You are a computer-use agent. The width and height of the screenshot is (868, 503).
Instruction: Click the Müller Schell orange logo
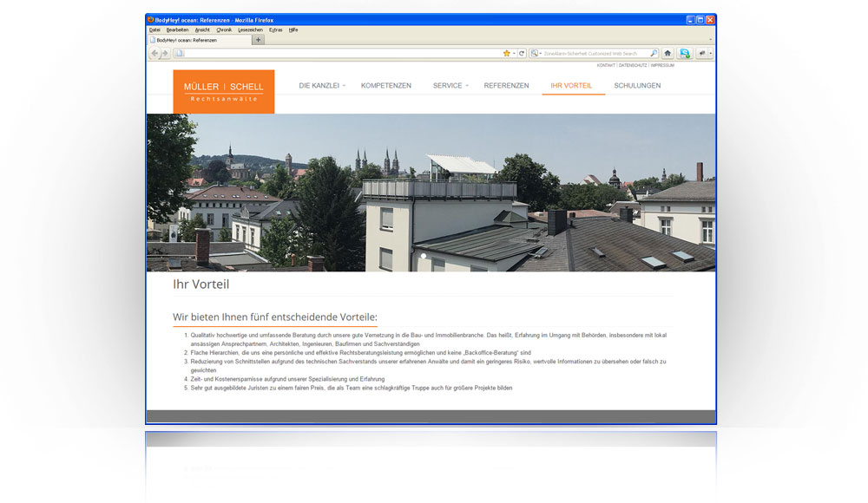pyautogui.click(x=223, y=91)
